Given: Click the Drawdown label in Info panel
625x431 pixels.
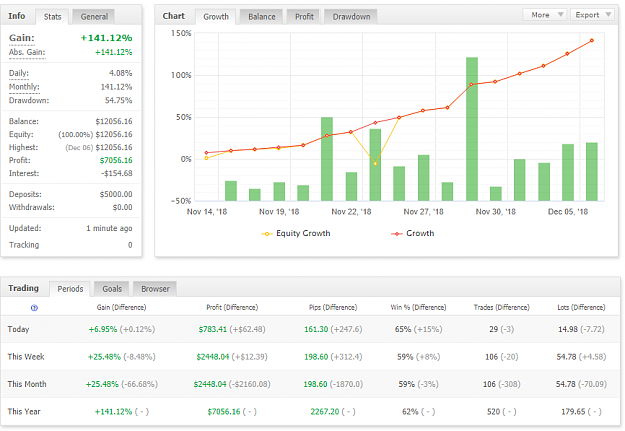Looking at the screenshot, I should 29,100.
